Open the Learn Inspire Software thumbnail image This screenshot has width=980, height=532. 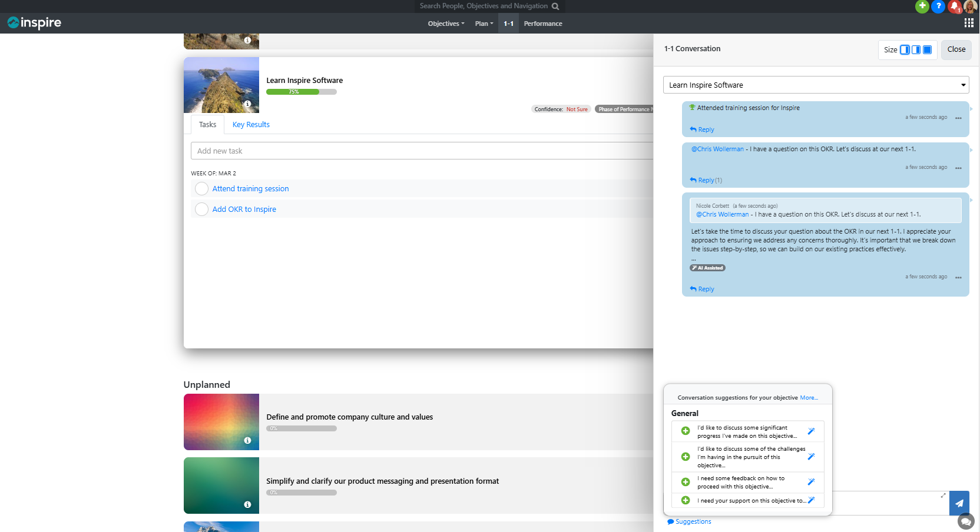221,85
